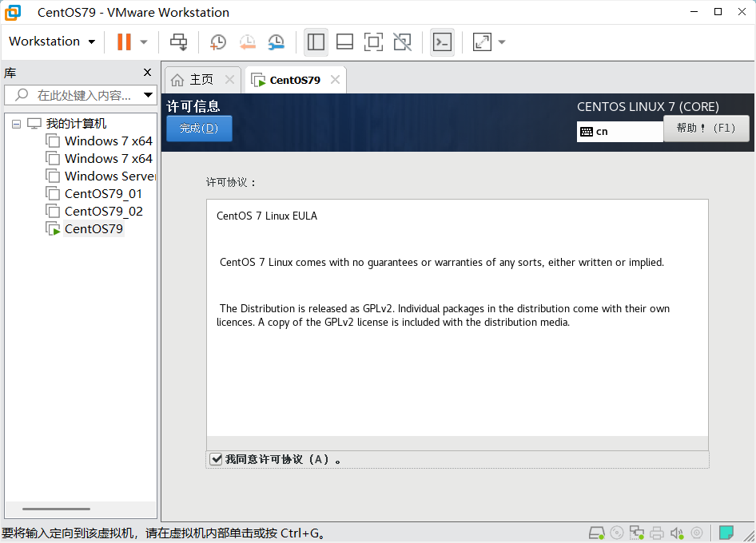The image size is (756, 543).
Task: Click the VMware Workstation logo in title bar
Action: (13, 12)
